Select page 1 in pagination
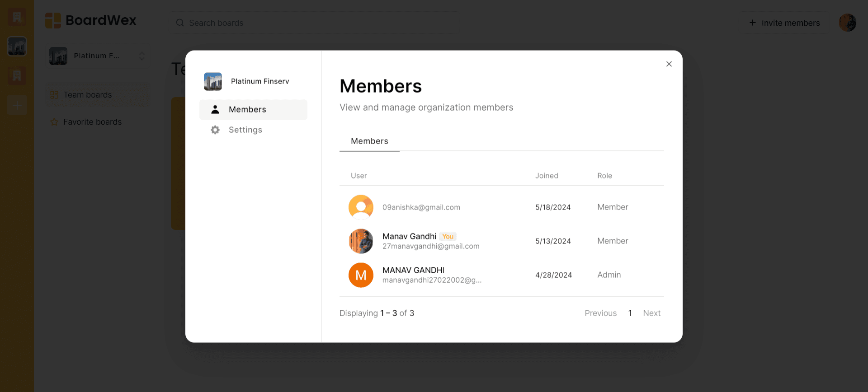The height and width of the screenshot is (392, 868). tap(630, 313)
